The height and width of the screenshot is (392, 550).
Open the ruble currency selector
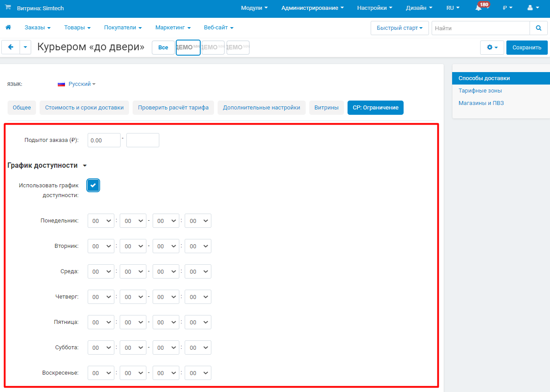point(508,8)
